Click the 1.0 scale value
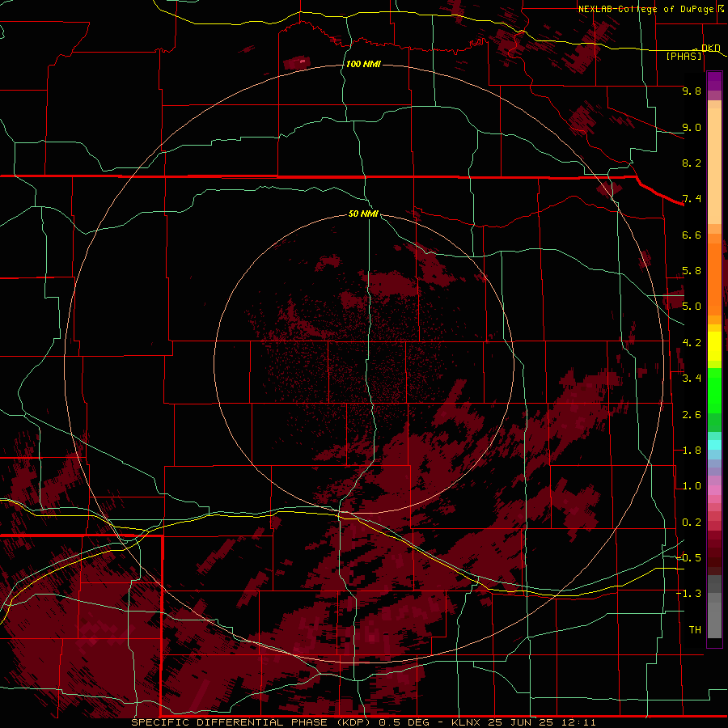The image size is (728, 728). tap(692, 486)
